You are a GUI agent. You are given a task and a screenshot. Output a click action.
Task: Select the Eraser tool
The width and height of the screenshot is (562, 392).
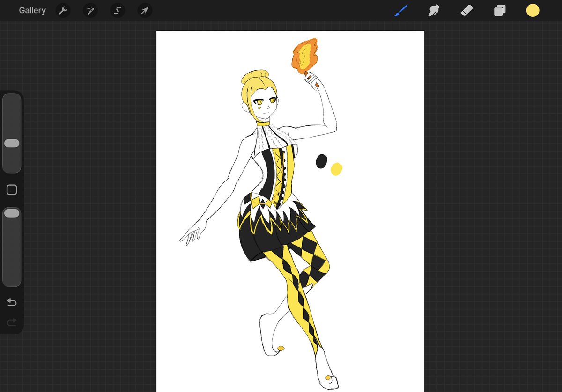(x=467, y=10)
